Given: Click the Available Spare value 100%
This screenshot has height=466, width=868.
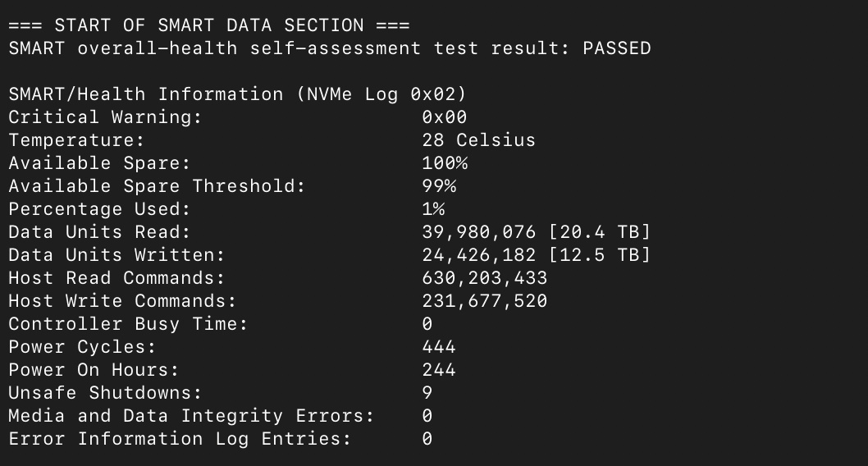Looking at the screenshot, I should (445, 163).
